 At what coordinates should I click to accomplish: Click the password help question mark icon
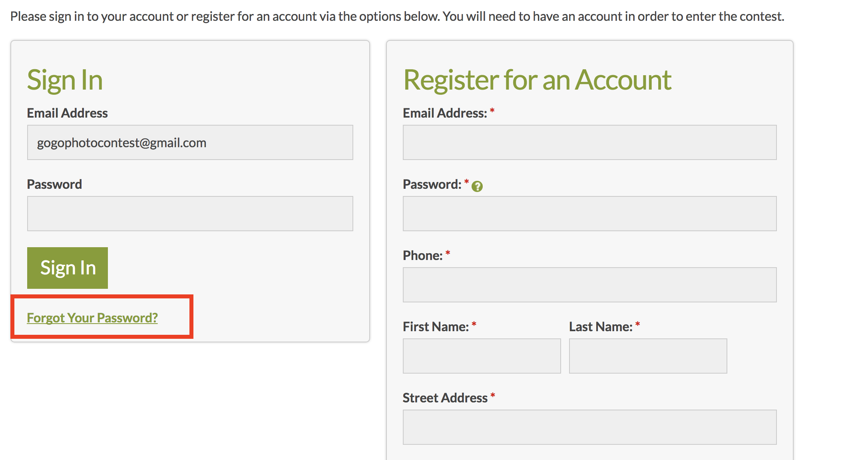[477, 186]
